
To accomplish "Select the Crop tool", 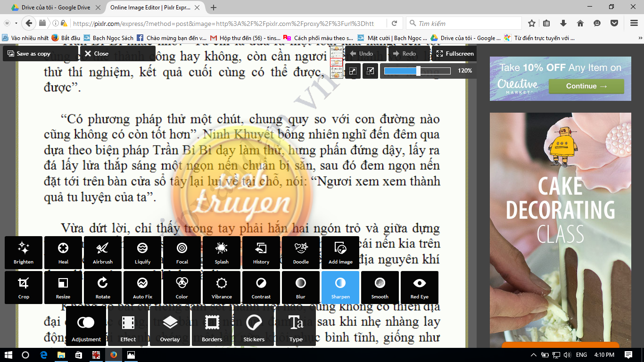I will point(24,287).
